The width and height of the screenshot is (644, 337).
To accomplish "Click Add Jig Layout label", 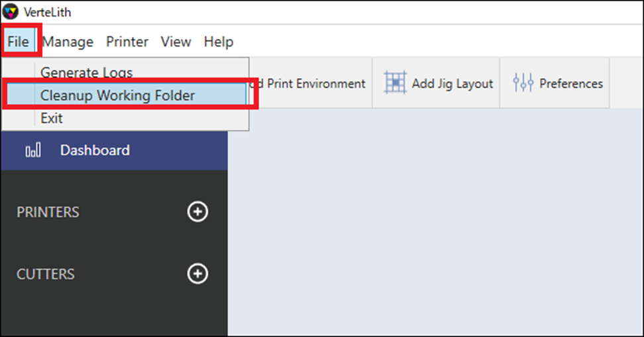I will pos(453,83).
